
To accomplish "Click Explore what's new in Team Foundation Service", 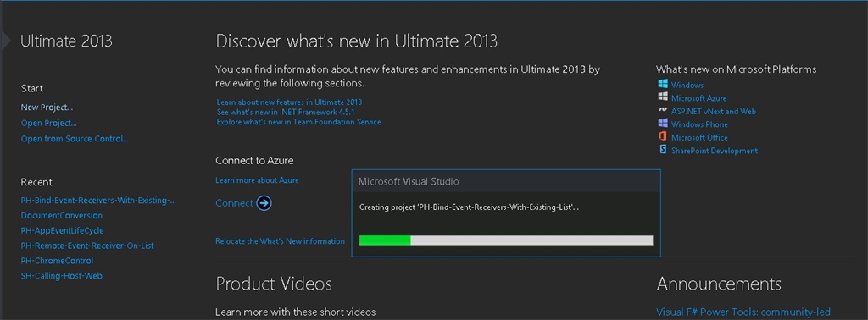I will pos(299,122).
